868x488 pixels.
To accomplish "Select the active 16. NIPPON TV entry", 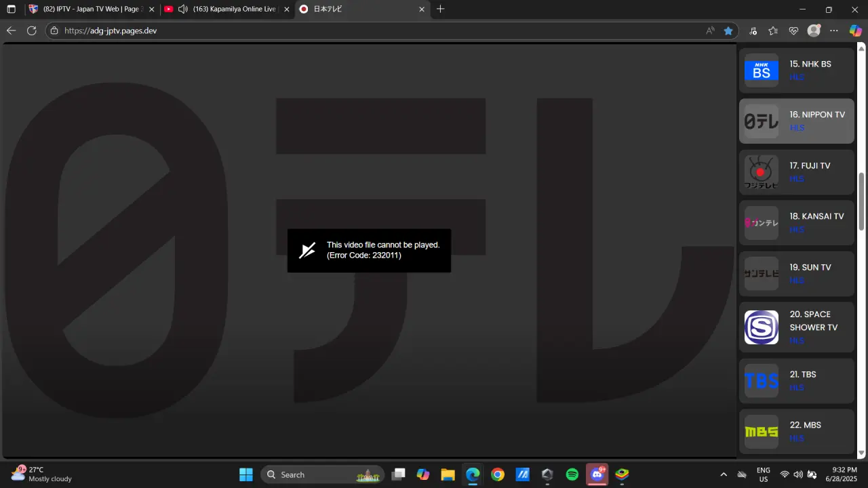I will pyautogui.click(x=797, y=121).
